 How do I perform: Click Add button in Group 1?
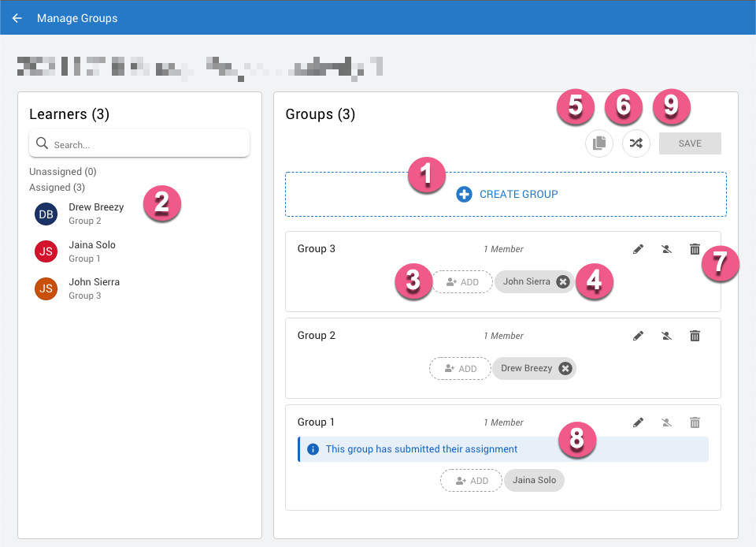click(471, 480)
